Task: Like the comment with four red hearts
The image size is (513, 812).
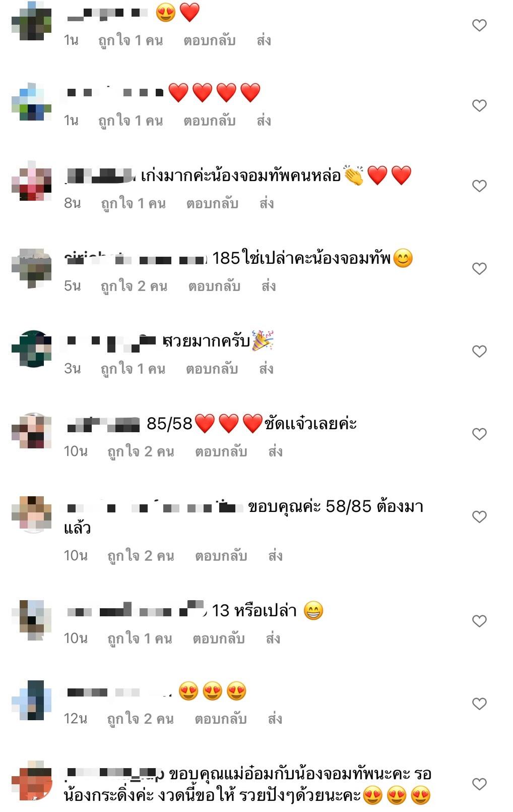Action: pyautogui.click(x=479, y=105)
